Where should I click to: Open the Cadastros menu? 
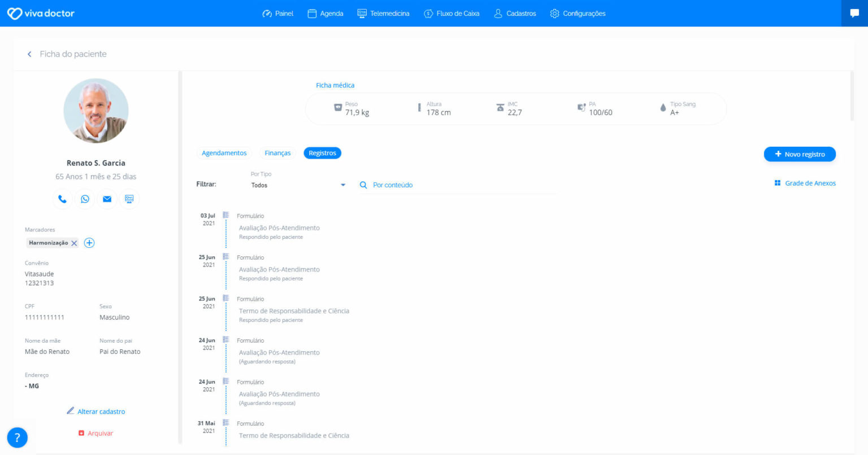(515, 14)
